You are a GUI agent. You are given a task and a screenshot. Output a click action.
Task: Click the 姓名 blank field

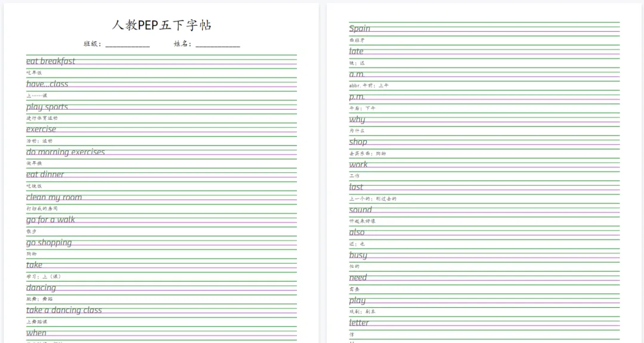(218, 44)
